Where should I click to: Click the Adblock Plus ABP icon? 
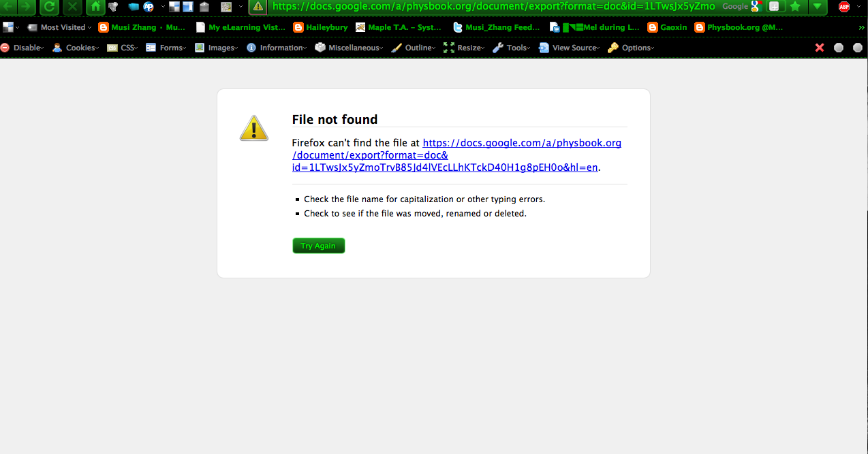point(844,7)
